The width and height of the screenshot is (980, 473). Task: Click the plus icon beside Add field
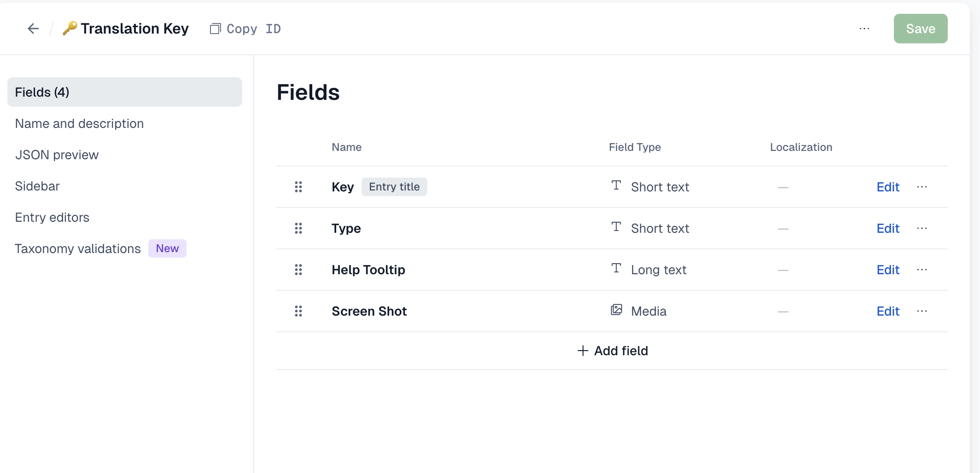[x=583, y=351]
